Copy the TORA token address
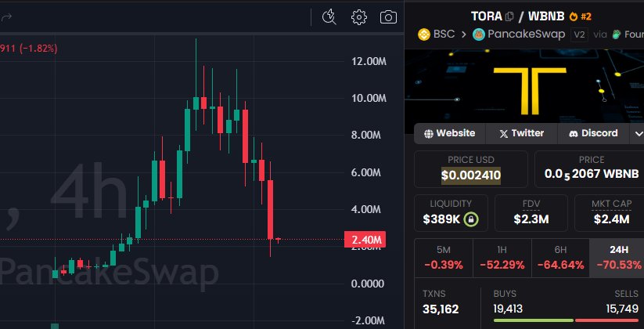Viewport: 644px width, 329px height. (509, 16)
